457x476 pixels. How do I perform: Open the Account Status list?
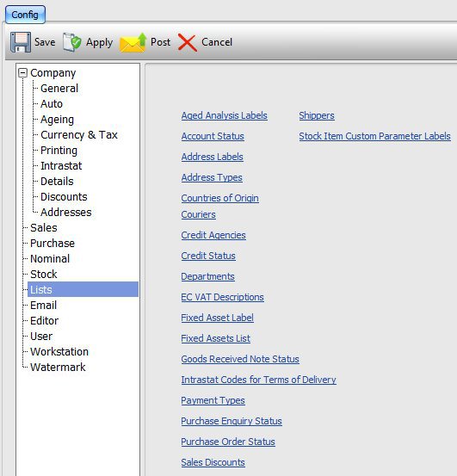213,136
